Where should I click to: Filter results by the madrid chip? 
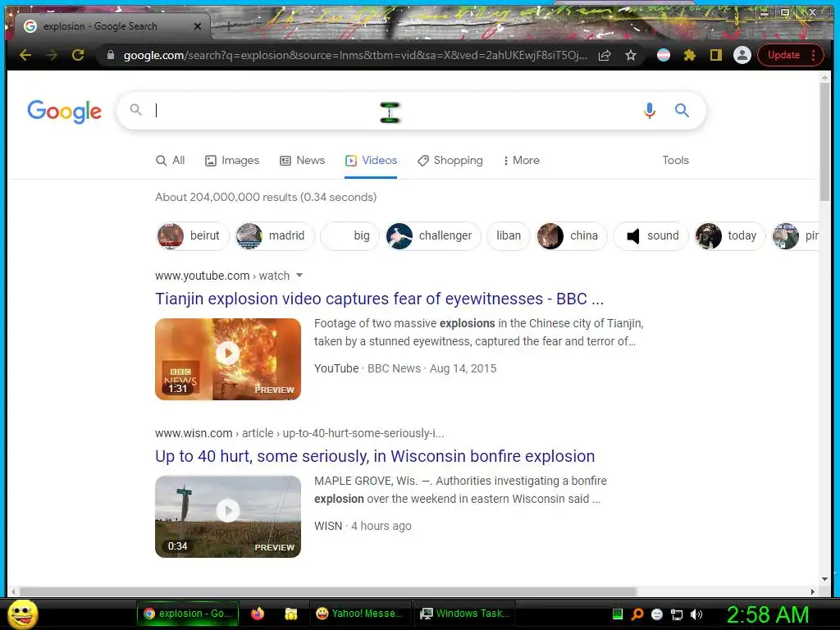tap(274, 235)
